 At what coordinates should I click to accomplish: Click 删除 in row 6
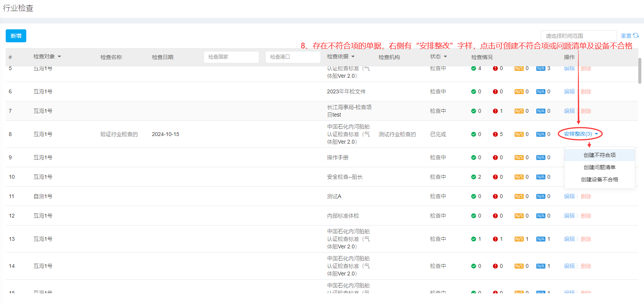tap(586, 91)
